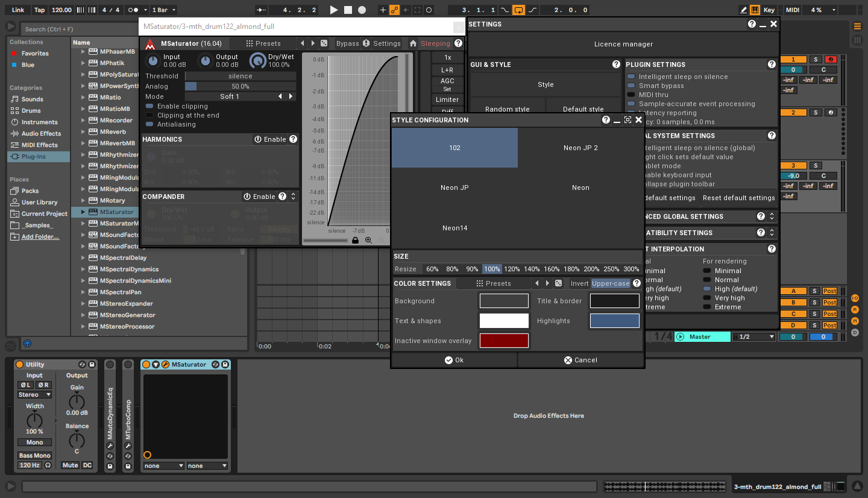
Task: Click the Limiter button in MSaturator
Action: pos(447,99)
